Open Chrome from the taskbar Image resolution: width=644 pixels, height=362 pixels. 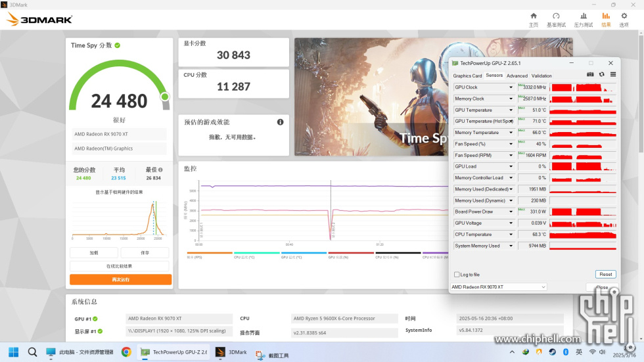pos(126,352)
